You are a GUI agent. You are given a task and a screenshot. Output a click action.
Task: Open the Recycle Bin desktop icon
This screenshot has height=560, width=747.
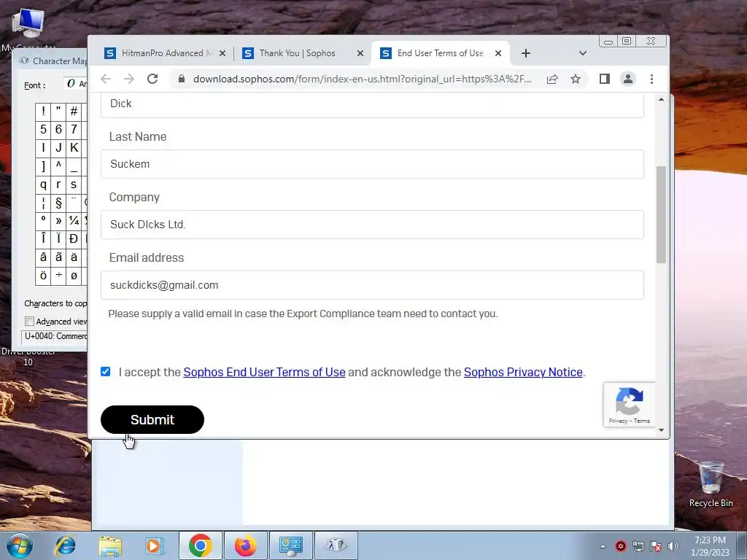[711, 484]
